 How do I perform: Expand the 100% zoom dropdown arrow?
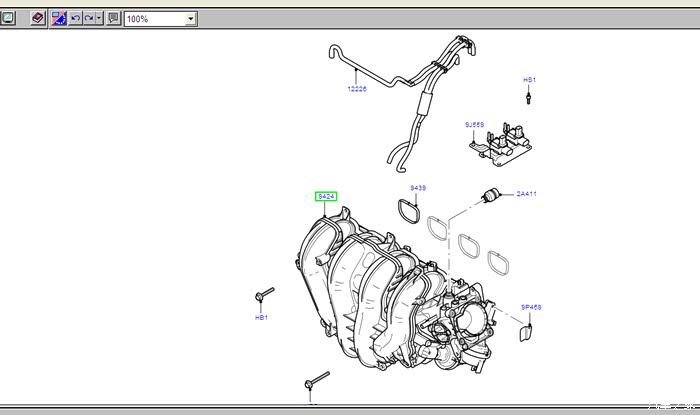pyautogui.click(x=190, y=19)
